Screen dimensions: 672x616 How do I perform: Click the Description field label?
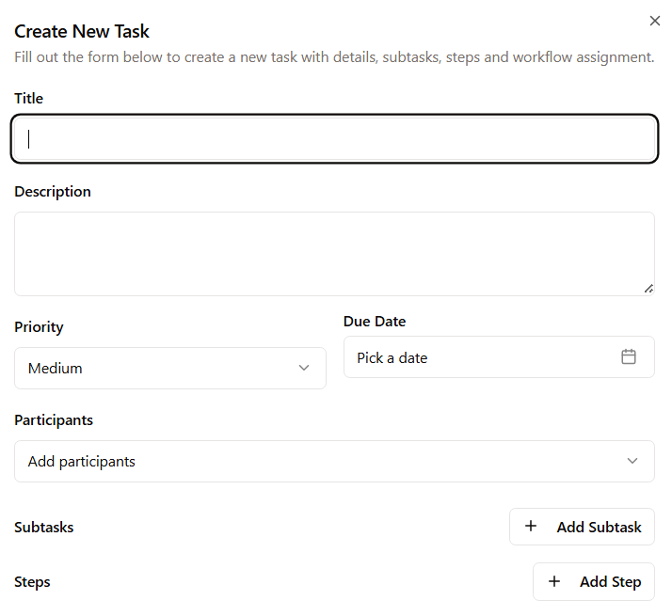click(53, 191)
